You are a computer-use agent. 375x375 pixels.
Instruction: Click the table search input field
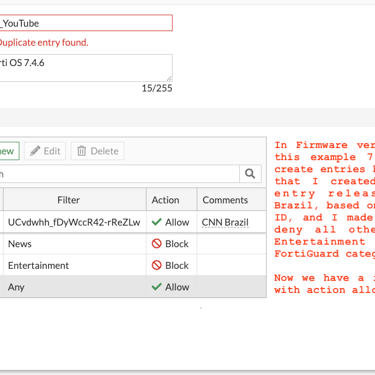[x=119, y=173]
